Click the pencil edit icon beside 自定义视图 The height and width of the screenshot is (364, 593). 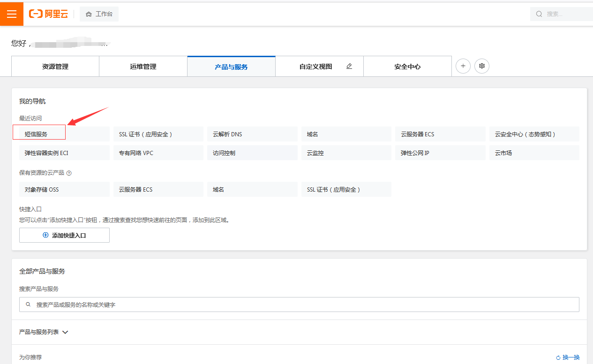pos(349,67)
